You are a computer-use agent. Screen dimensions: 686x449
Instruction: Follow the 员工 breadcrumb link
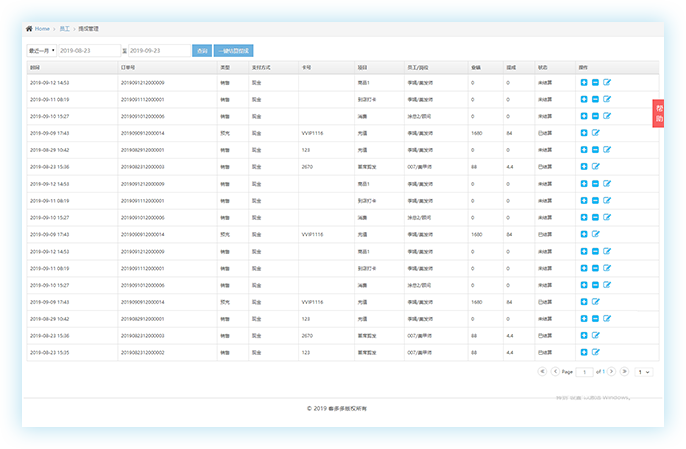tap(64, 28)
